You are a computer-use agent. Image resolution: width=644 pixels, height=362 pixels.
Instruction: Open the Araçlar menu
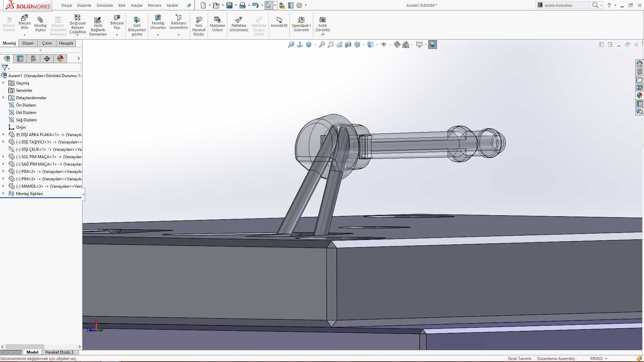[x=137, y=5]
